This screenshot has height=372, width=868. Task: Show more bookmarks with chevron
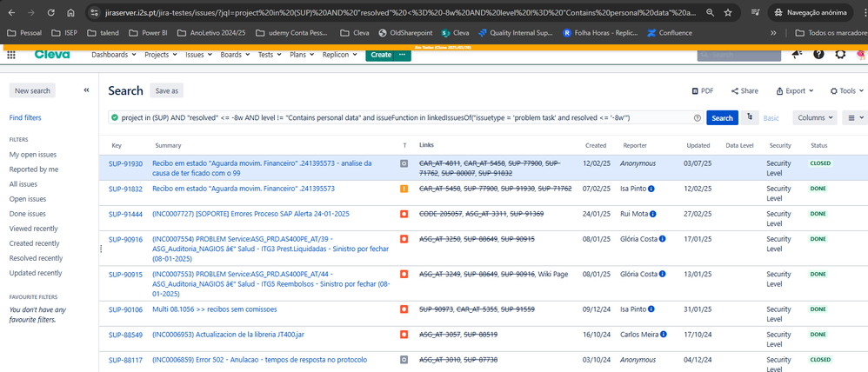point(773,33)
